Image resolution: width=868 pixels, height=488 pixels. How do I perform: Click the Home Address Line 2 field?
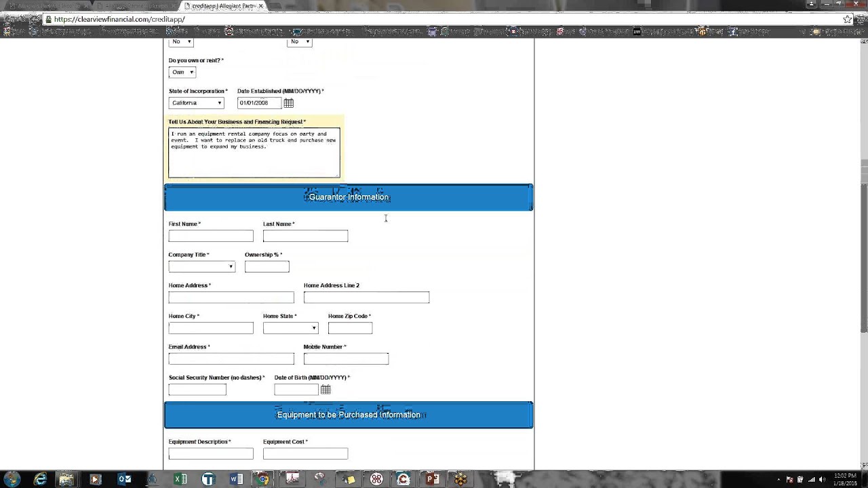click(x=367, y=298)
